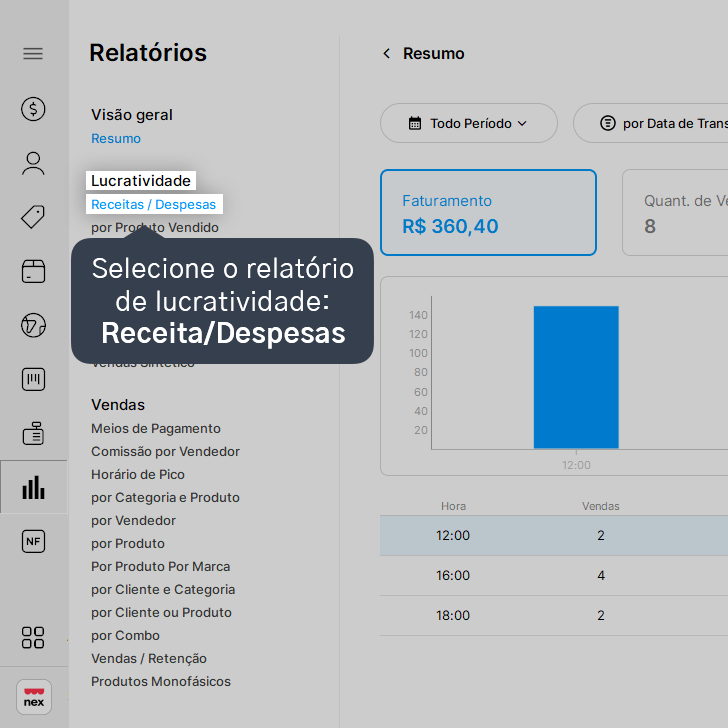Open por Cliente e Categoria report
The height and width of the screenshot is (728, 728).
163,589
